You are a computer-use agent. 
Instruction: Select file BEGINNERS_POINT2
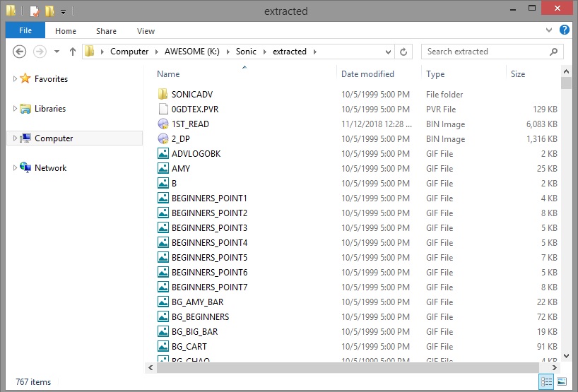209,213
